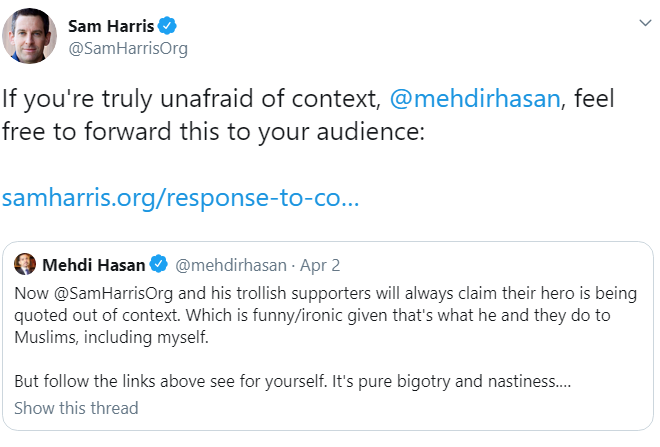Image resolution: width=660 pixels, height=447 pixels.
Task: Open the tweet options dropdown chevron
Action: 642,23
